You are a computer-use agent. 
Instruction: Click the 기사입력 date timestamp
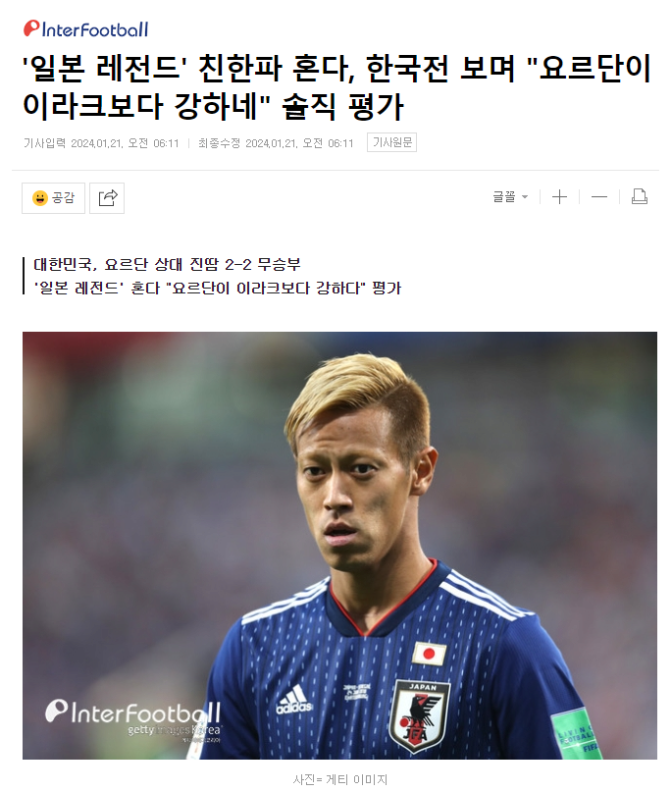101,143
